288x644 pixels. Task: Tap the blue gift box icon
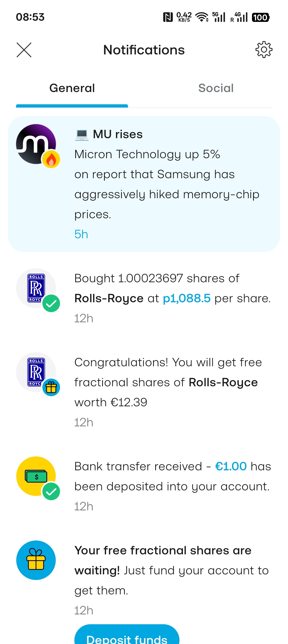click(x=36, y=560)
